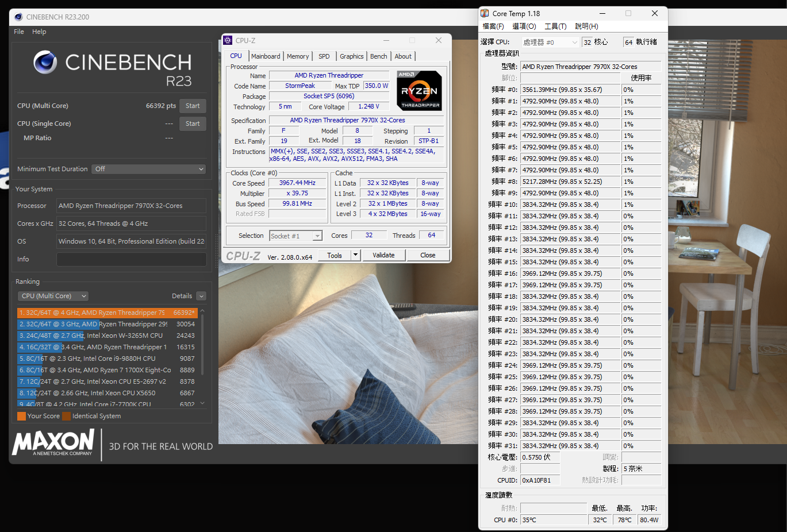Expand the ranking Details dropdown arrow
The width and height of the screenshot is (787, 532).
[201, 296]
